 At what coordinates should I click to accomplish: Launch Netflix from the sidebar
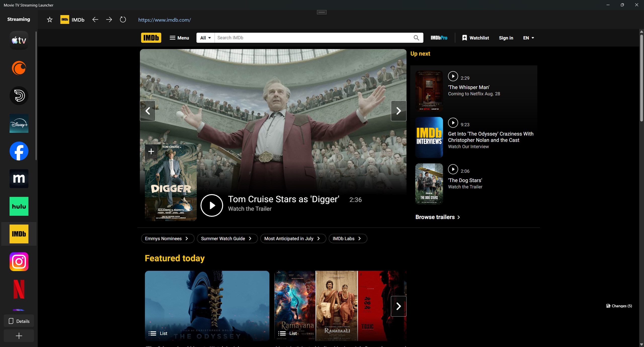pos(19,289)
